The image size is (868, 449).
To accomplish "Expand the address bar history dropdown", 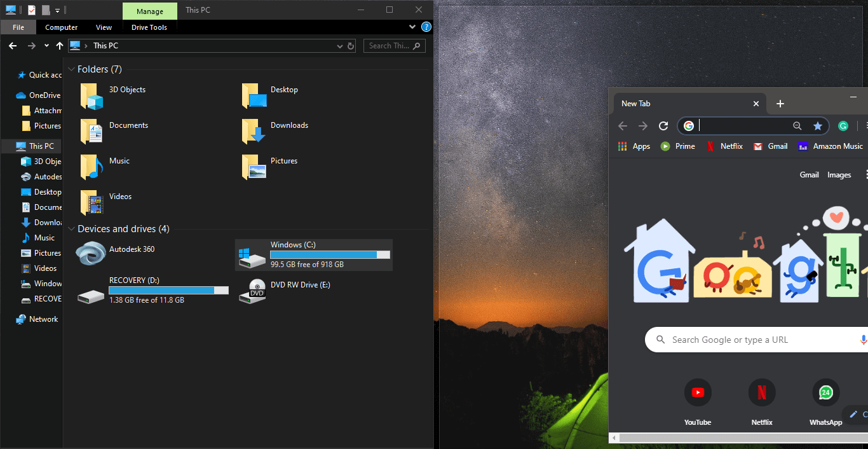I will pos(340,46).
